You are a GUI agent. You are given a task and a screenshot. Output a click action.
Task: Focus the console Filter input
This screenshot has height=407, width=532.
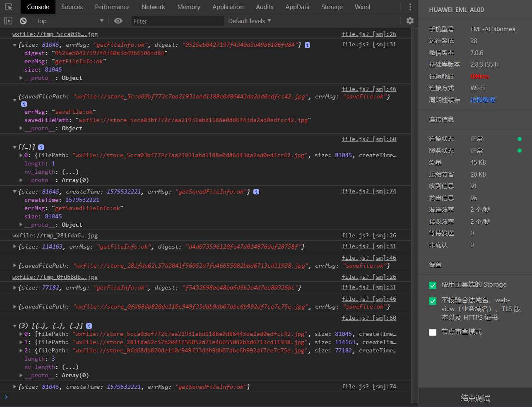[178, 21]
